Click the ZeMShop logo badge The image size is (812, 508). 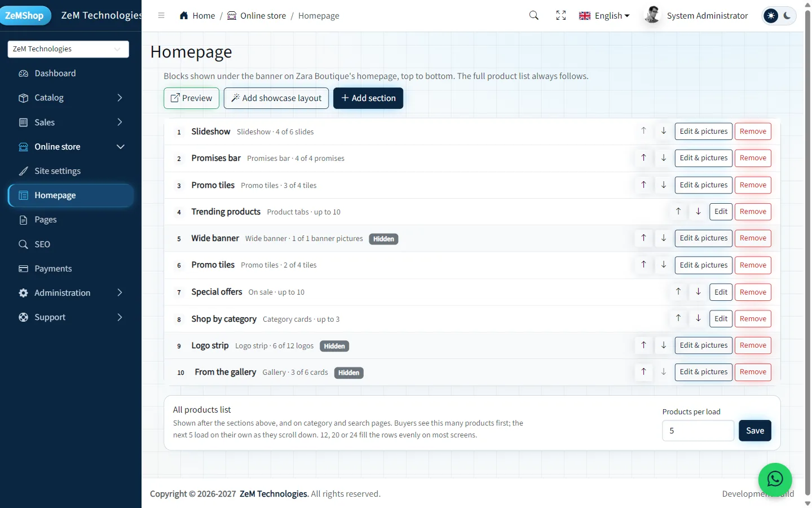(x=25, y=16)
